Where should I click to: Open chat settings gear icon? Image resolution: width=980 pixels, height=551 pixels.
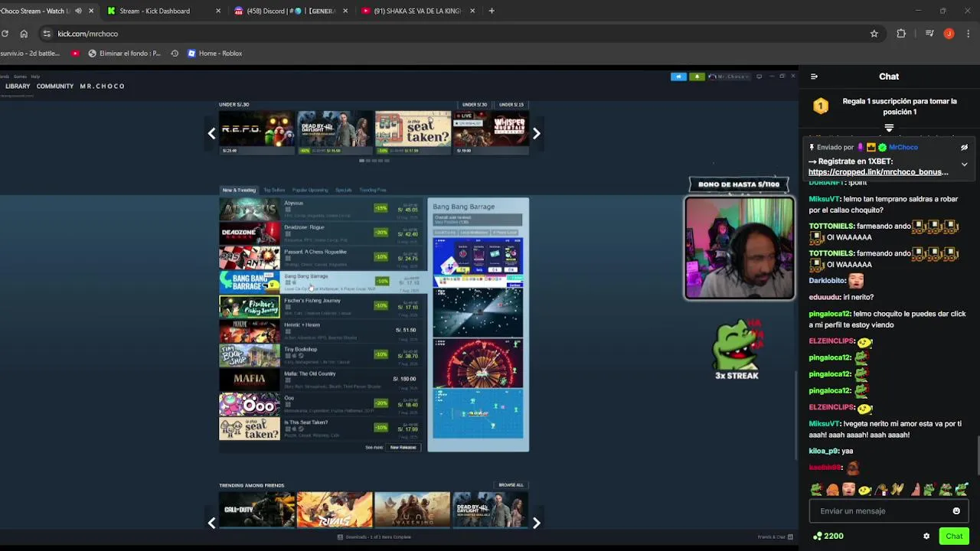click(x=926, y=536)
